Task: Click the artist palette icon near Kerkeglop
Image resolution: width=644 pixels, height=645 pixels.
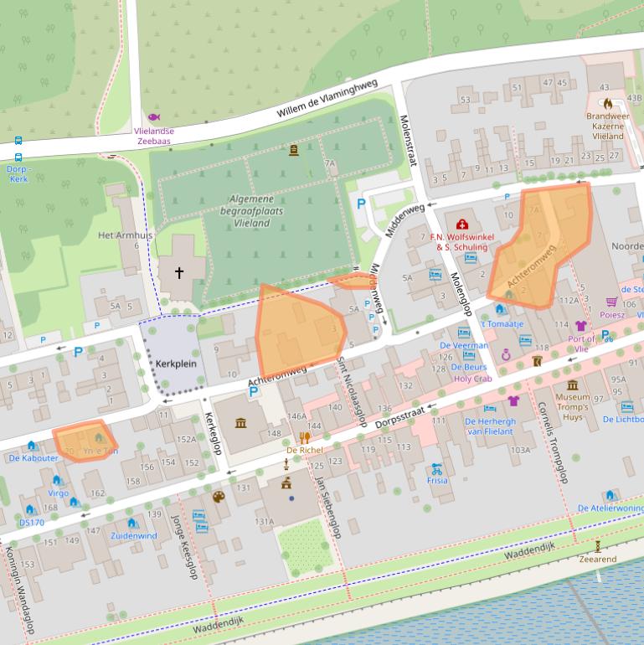Action: [219, 497]
